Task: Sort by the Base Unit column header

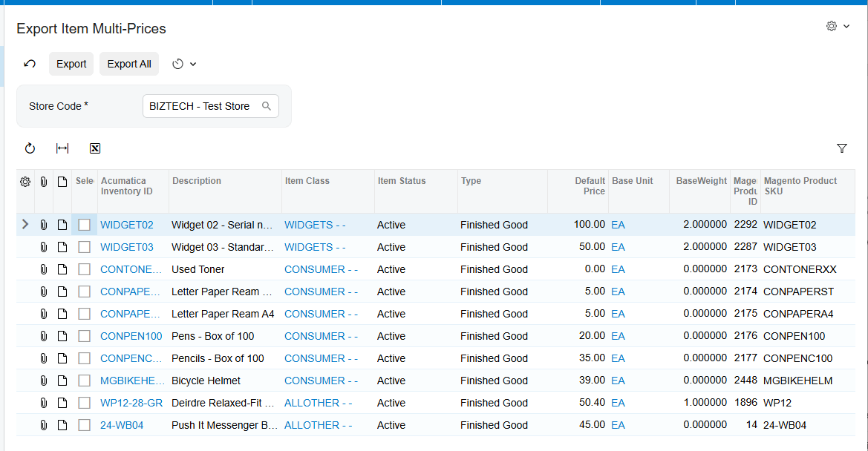Action: tap(639, 191)
